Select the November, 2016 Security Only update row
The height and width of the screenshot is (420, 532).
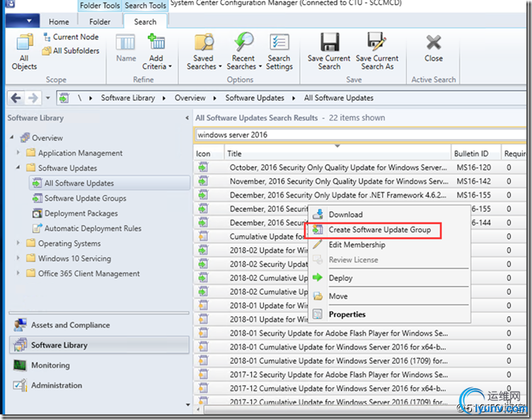[359, 181]
